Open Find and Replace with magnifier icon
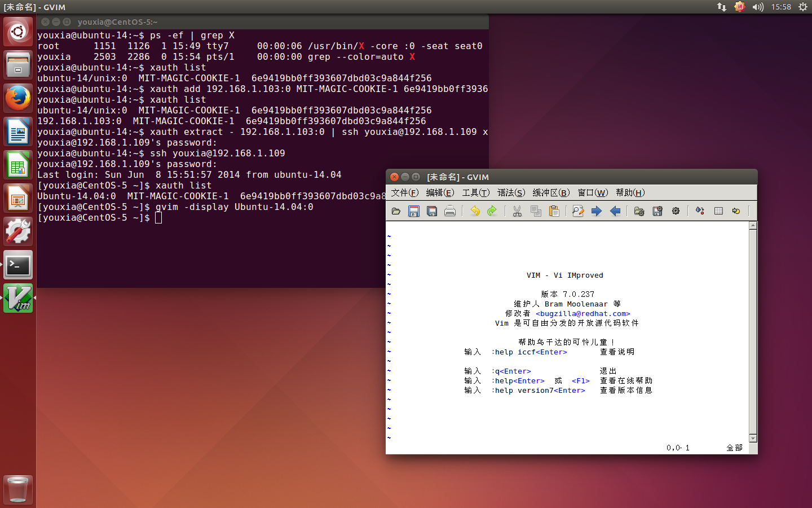 (x=578, y=211)
